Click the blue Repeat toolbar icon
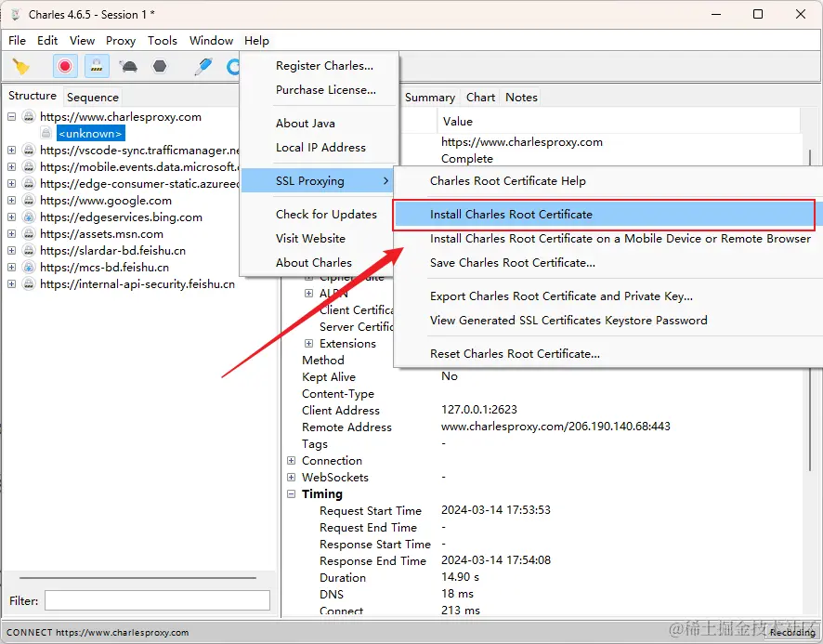823x644 pixels. pyautogui.click(x=233, y=67)
